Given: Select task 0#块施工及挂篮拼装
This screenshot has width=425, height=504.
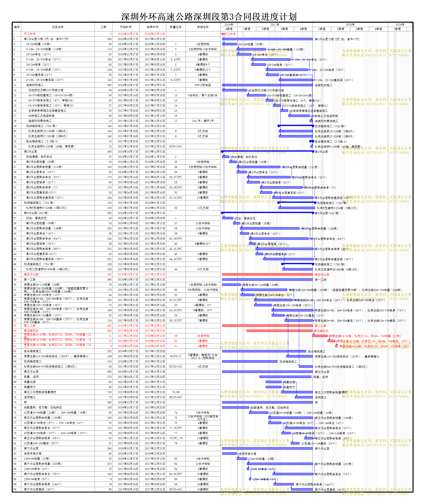Looking at the screenshot, I should click(x=41, y=116).
